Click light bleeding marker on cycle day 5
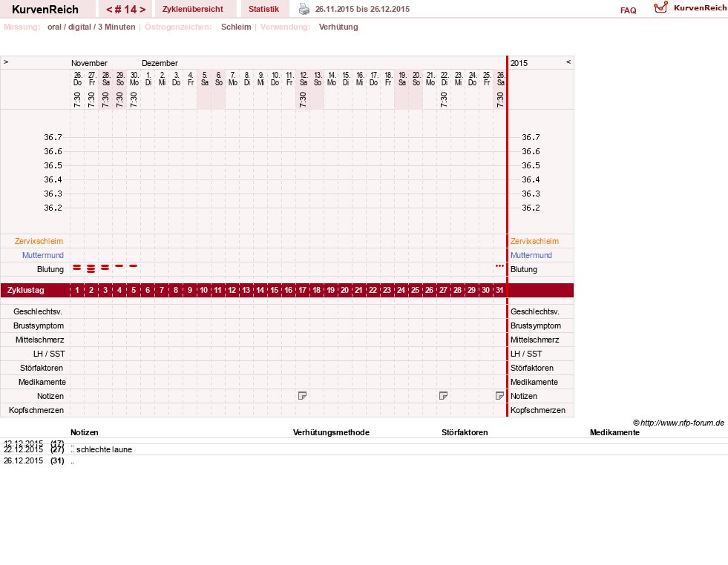The width and height of the screenshot is (728, 565). [x=134, y=265]
